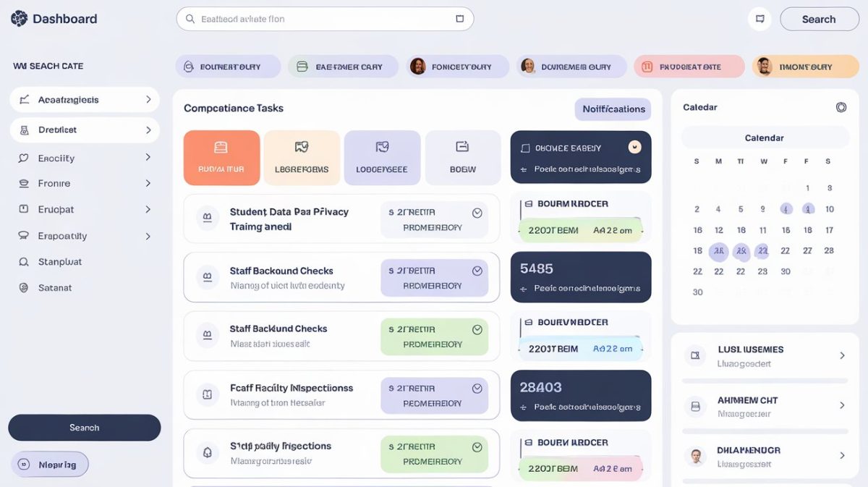Screen dimensions: 868x487
Task: Toggle completion circle on Staff Backound Checks
Action: pos(477,271)
